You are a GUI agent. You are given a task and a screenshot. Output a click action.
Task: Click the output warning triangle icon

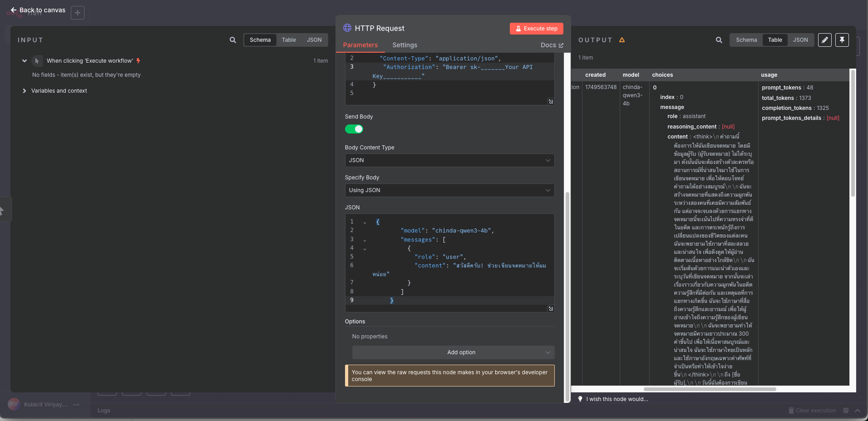click(x=622, y=40)
